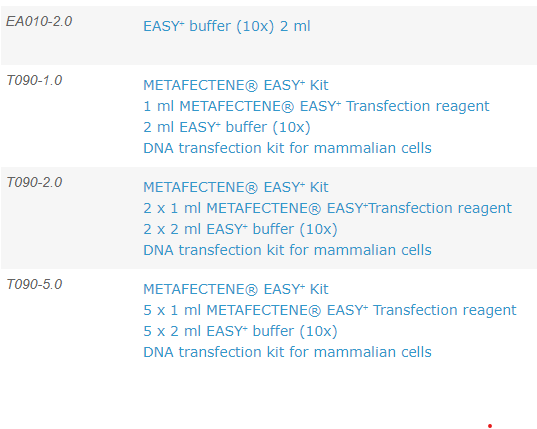The height and width of the screenshot is (429, 537).
Task: Open DNA transfection kit text in T090-1.0 row
Action: coord(287,148)
